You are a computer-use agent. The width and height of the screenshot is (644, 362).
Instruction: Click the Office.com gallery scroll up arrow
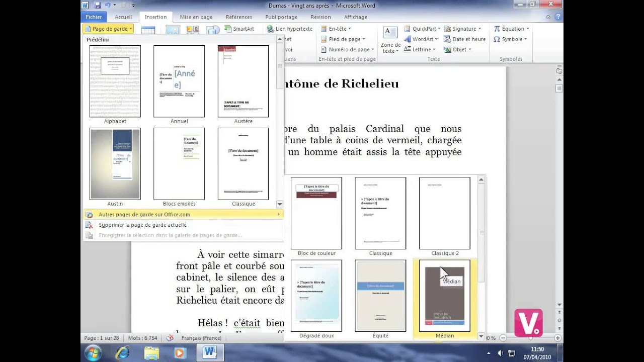pos(481,179)
